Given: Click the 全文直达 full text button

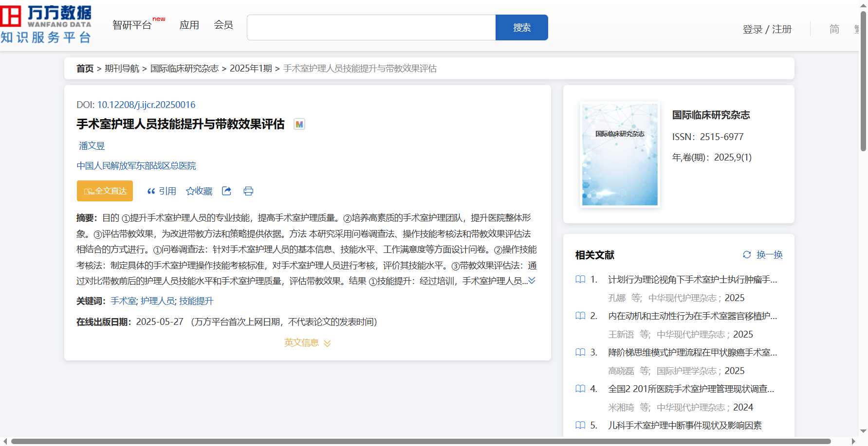Looking at the screenshot, I should tap(105, 191).
